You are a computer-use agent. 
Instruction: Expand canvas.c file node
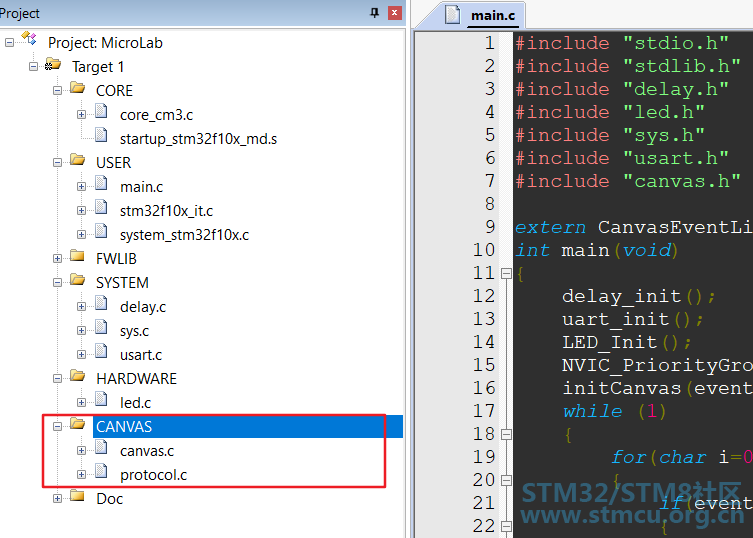[81, 451]
